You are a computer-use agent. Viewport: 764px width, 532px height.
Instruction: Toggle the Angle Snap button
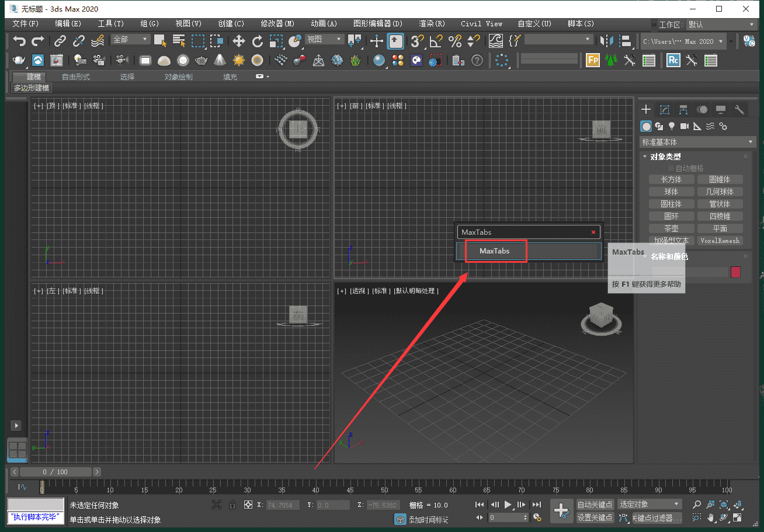436,41
